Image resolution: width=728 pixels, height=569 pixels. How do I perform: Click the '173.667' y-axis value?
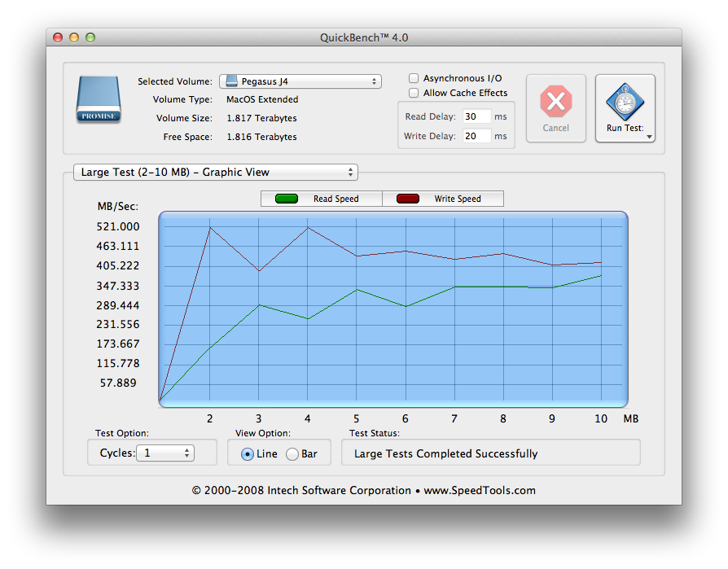118,344
